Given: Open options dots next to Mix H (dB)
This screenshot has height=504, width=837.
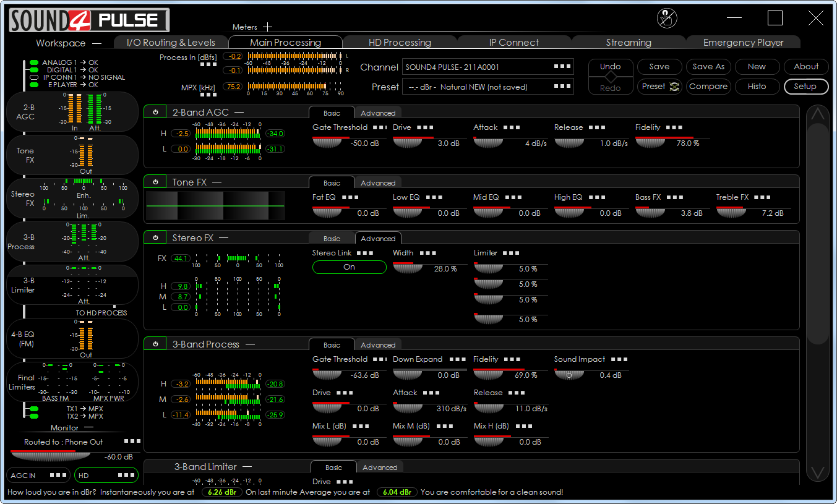Looking at the screenshot, I should pos(524,426).
